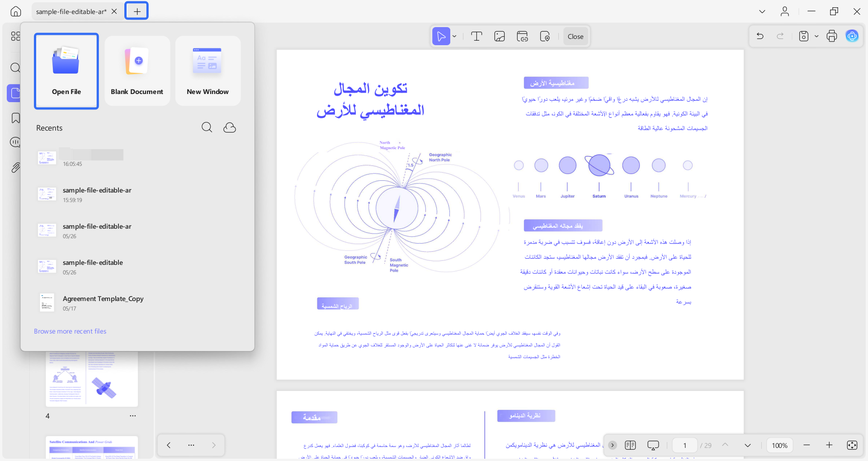Open the AI assistant icon

(852, 36)
